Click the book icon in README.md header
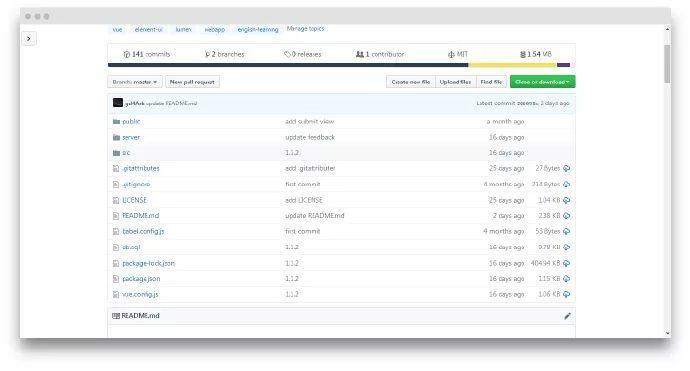 pyautogui.click(x=116, y=316)
